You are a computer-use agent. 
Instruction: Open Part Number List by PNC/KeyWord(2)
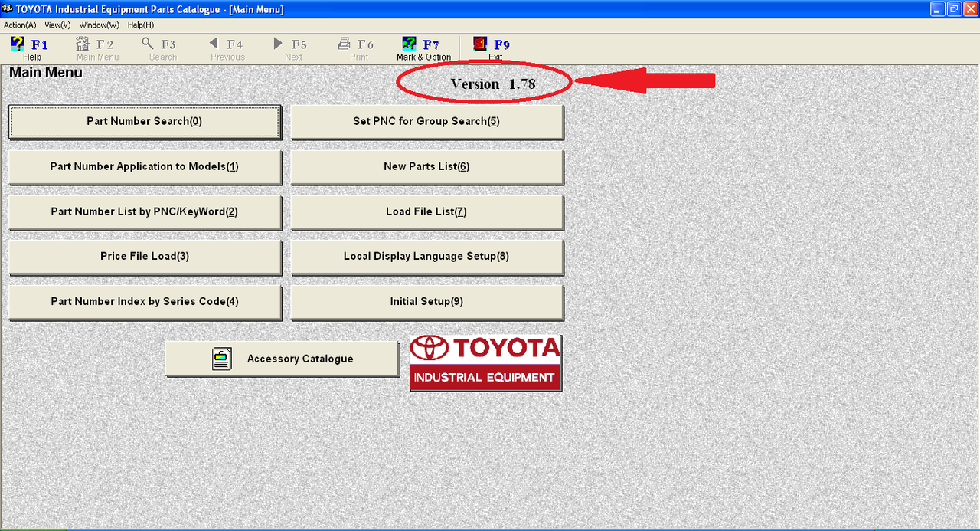tap(145, 212)
